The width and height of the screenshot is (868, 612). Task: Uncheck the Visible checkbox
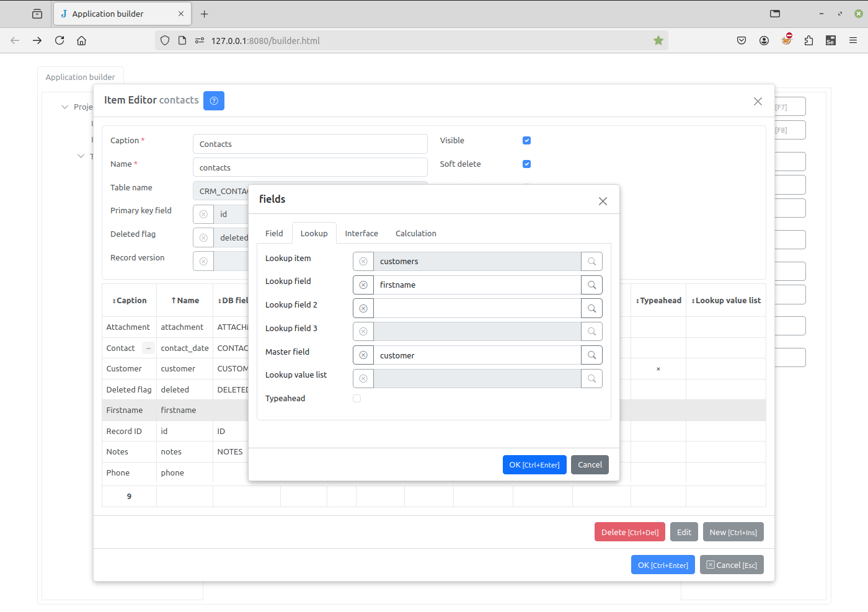click(x=526, y=141)
